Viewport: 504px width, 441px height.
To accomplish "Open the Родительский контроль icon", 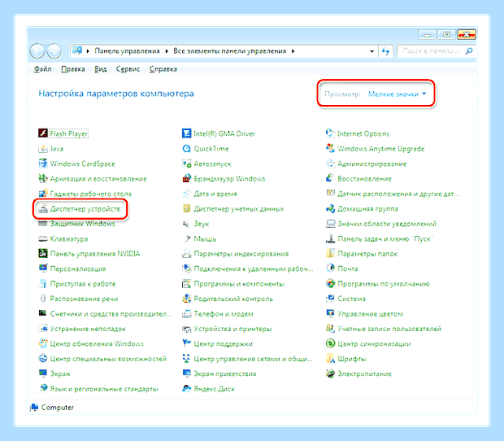I will point(186,299).
